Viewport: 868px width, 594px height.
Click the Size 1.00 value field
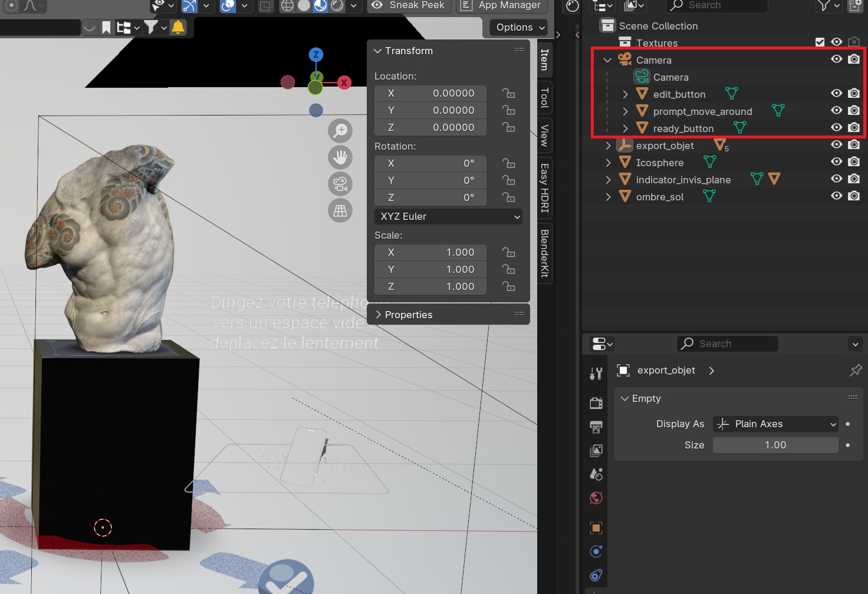point(775,445)
